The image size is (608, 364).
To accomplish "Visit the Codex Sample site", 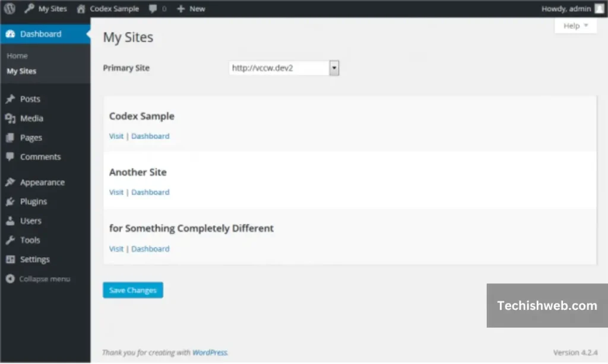I will (x=116, y=136).
